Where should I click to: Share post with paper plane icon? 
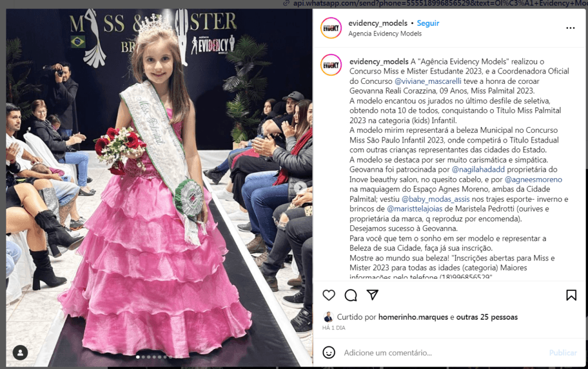pos(372,295)
